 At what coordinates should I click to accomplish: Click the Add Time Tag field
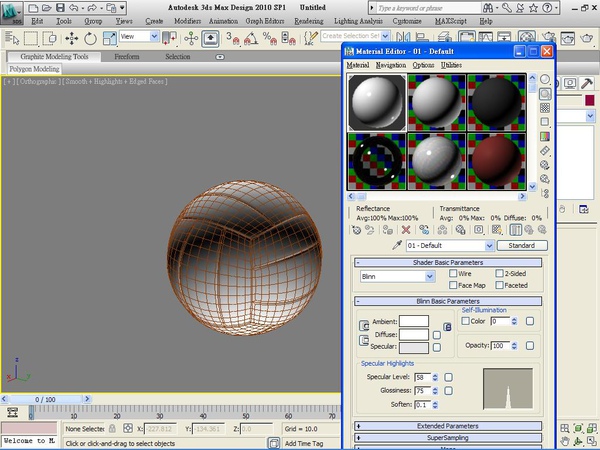[304, 443]
